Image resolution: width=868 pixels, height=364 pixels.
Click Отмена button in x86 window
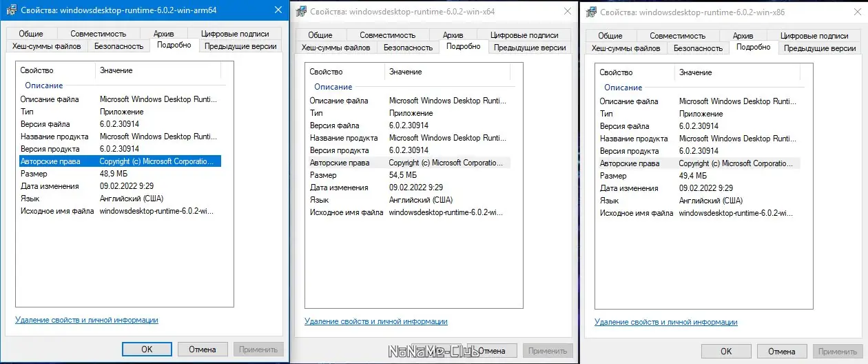click(x=782, y=351)
